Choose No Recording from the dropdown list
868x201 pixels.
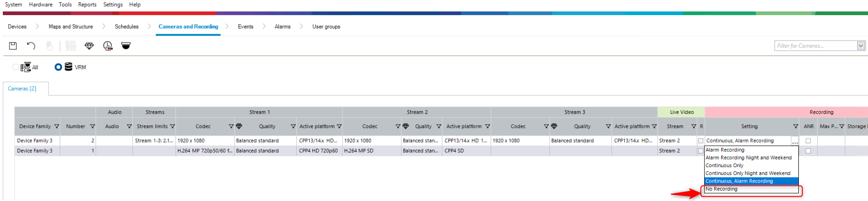722,189
